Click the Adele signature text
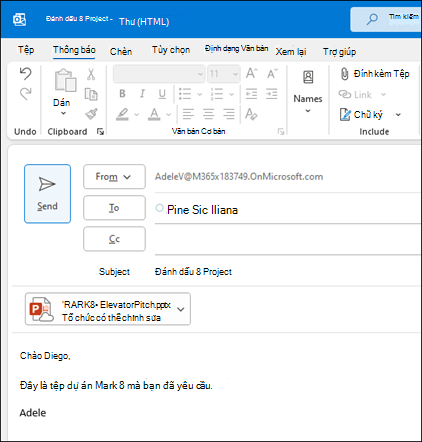 point(33,413)
